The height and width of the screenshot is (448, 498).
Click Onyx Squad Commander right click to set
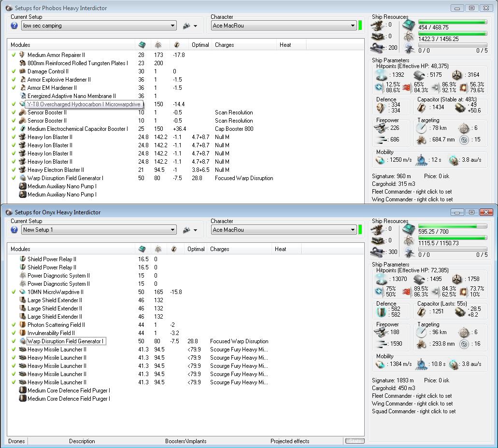pyautogui.click(x=413, y=411)
